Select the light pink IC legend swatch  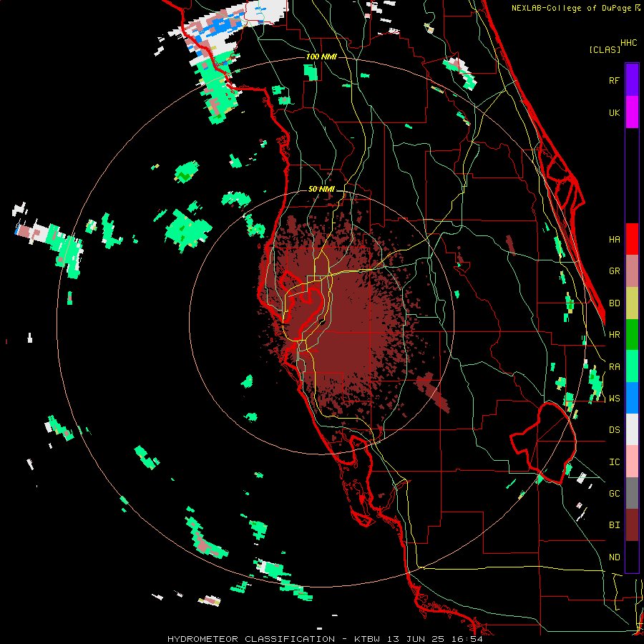click(632, 462)
